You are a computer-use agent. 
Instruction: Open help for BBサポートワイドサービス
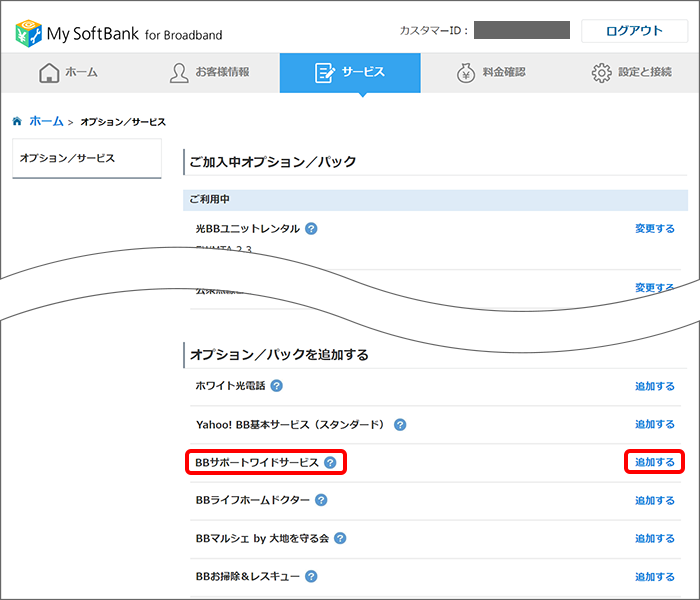[x=330, y=462]
